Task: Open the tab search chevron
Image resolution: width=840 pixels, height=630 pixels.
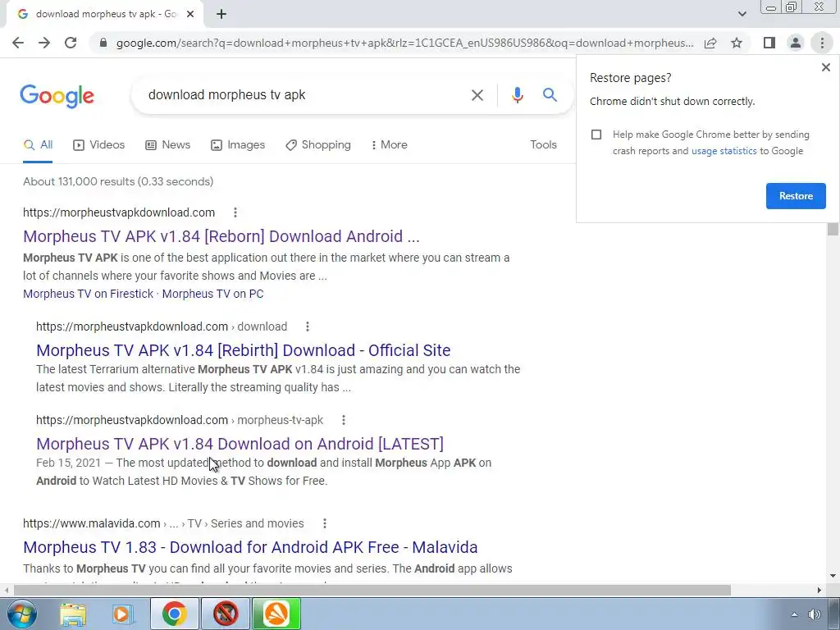Action: coord(742,15)
